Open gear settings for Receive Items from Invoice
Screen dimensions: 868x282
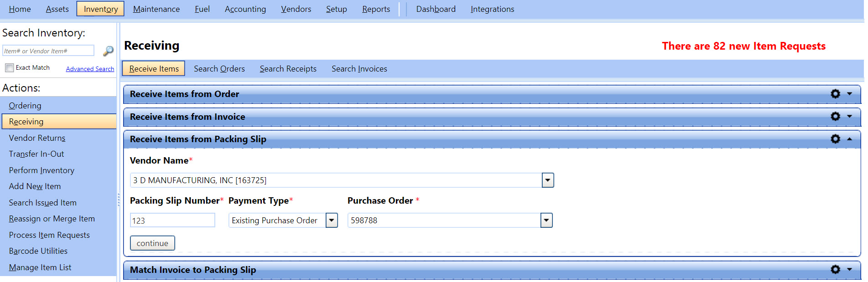point(835,117)
